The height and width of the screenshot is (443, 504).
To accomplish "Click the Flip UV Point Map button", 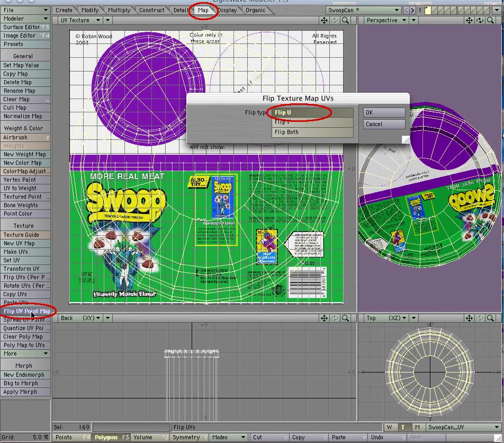I will [25, 311].
